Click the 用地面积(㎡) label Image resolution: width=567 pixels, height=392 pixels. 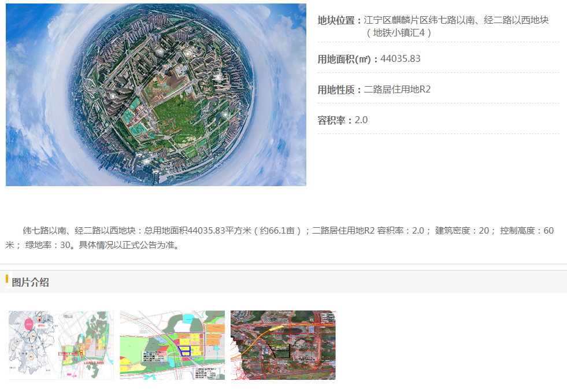coord(347,59)
